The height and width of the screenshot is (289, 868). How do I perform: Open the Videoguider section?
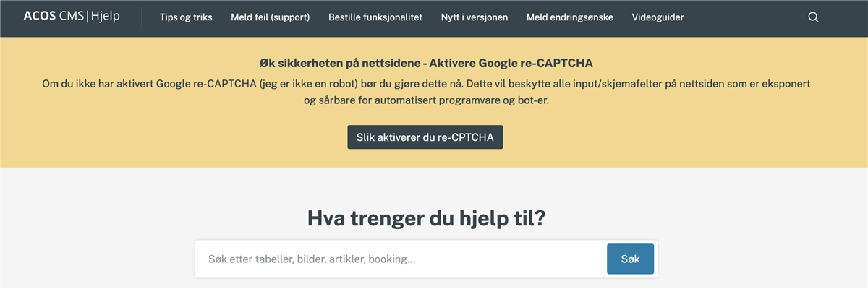point(658,17)
